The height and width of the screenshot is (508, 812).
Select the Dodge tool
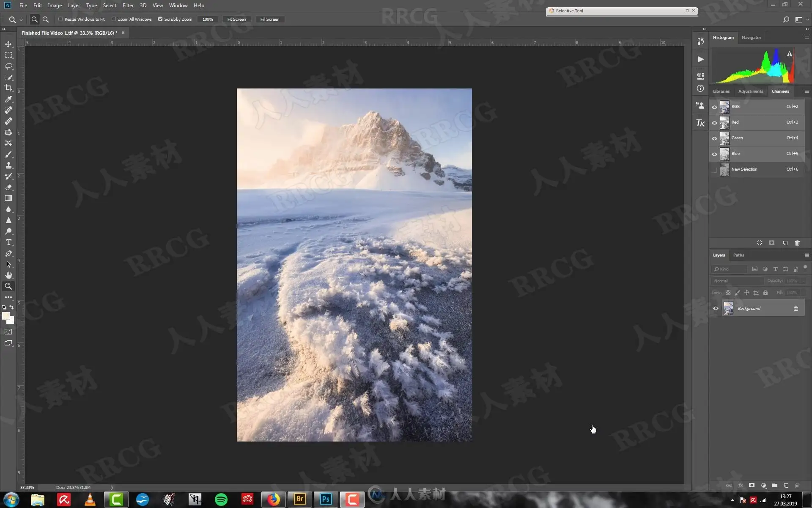coord(8,231)
